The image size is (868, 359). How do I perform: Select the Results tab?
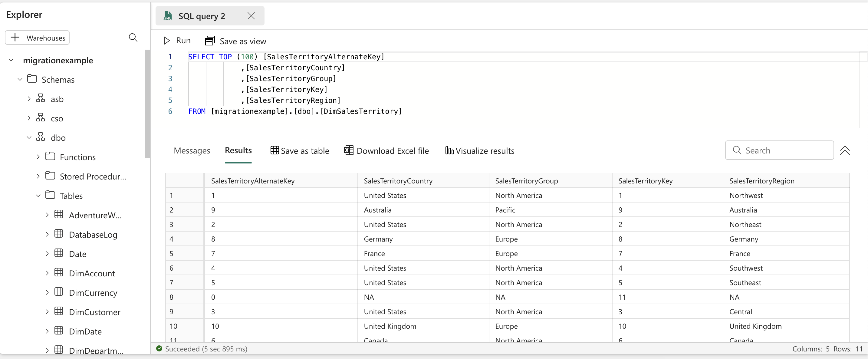click(238, 151)
